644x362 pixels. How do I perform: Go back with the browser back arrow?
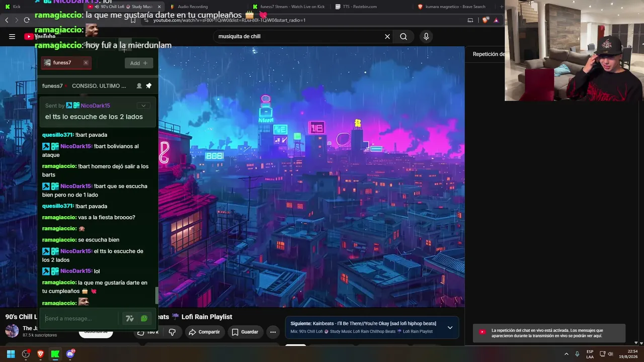[7, 20]
